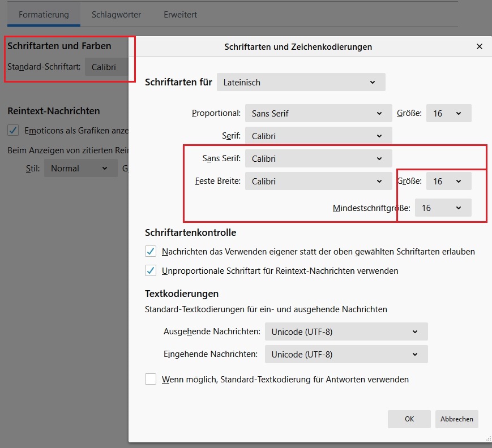Switch to the Erweitert tab
This screenshot has width=492, height=448.
coord(180,15)
